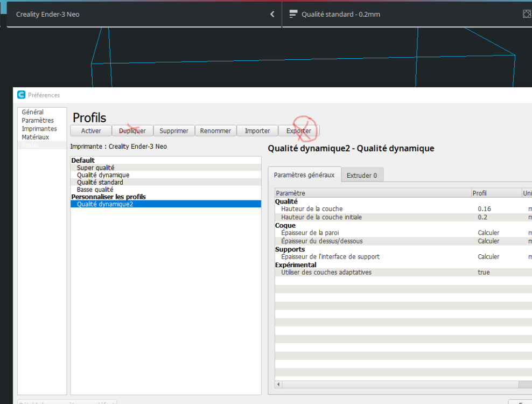Click the Activer button
The image size is (532, 404).
[x=91, y=131]
